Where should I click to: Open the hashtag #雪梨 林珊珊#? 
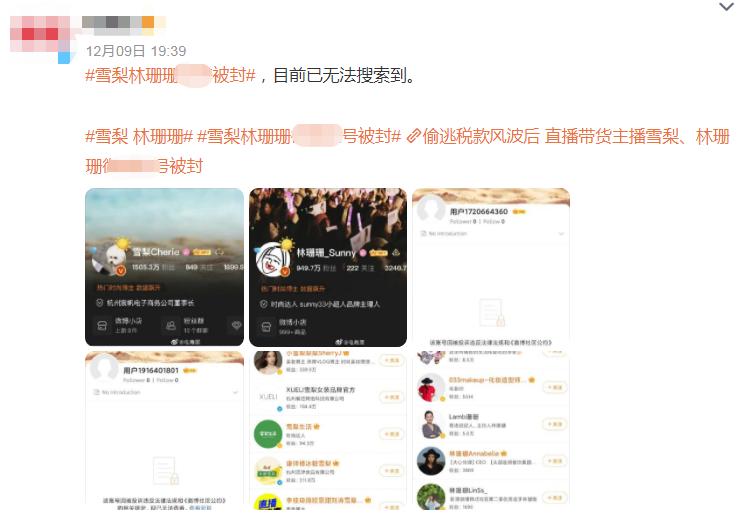[139, 137]
